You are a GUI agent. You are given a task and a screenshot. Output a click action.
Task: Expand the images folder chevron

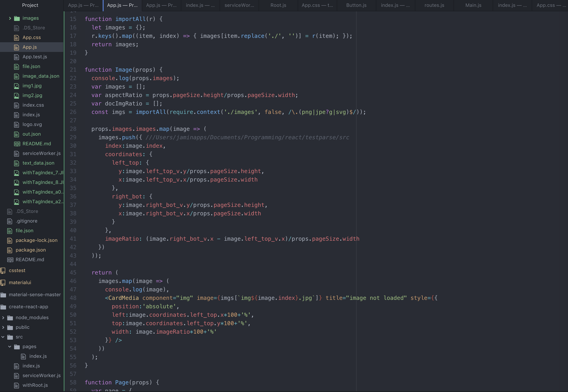pos(10,18)
